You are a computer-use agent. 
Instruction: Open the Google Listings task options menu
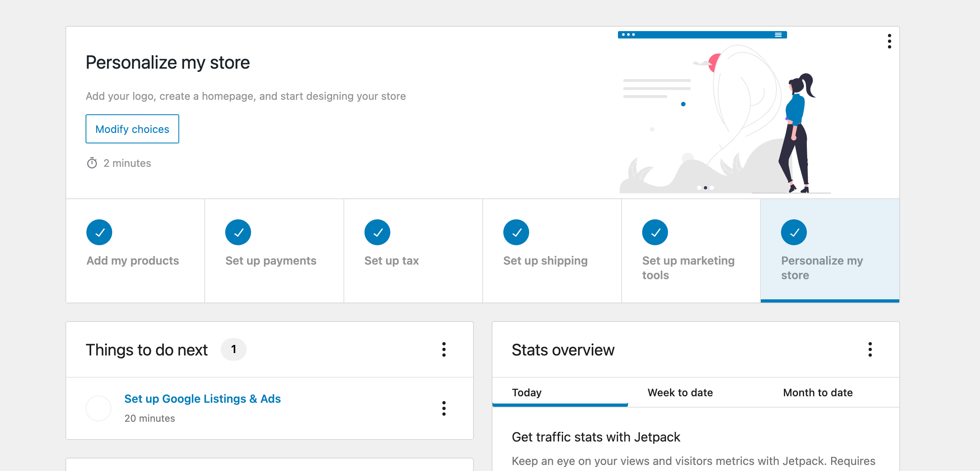pos(444,408)
